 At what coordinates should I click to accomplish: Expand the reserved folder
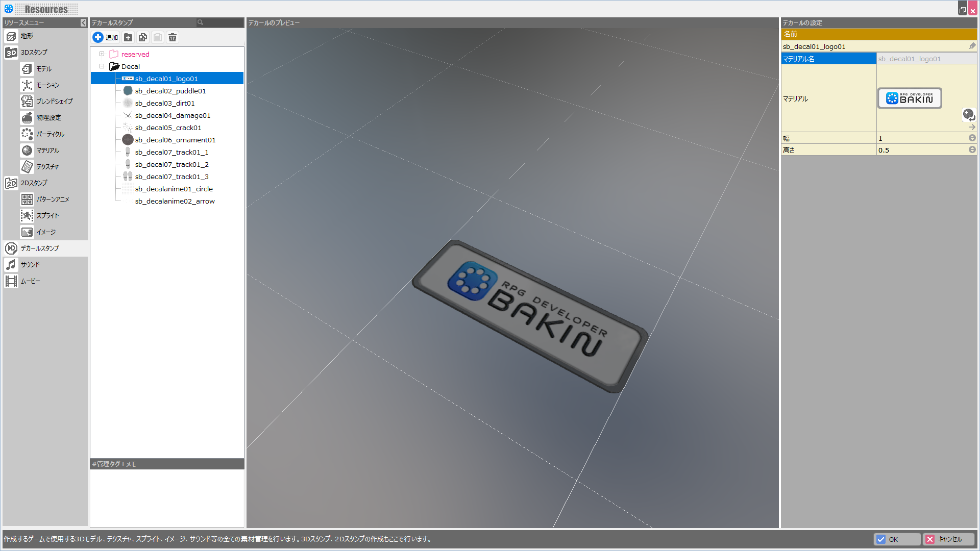[x=102, y=54]
